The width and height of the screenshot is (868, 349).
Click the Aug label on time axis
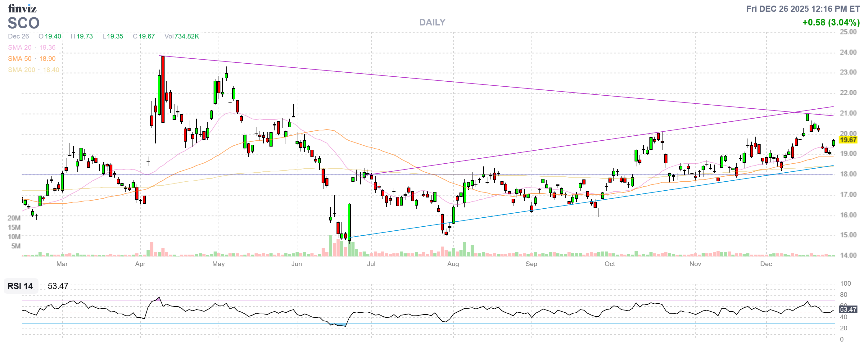tap(453, 264)
